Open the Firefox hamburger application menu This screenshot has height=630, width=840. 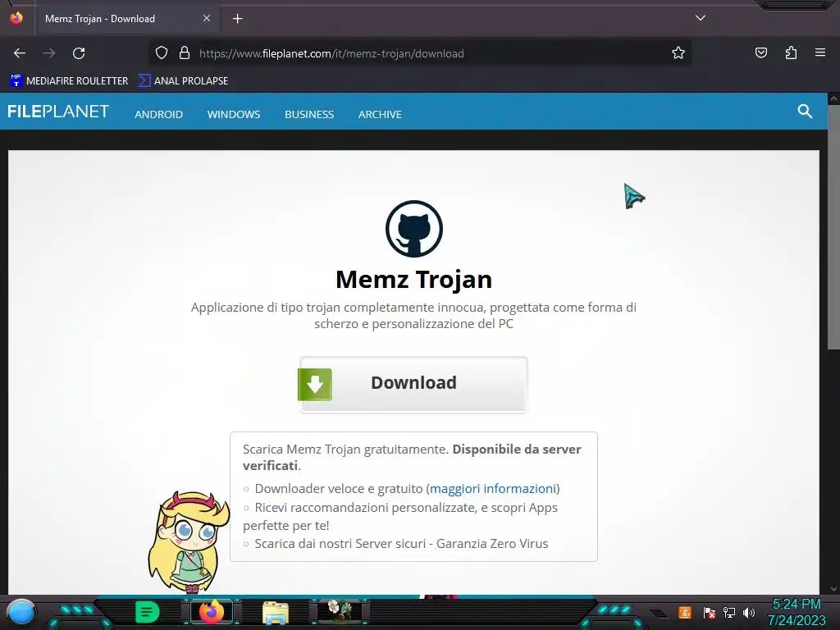[820, 52]
